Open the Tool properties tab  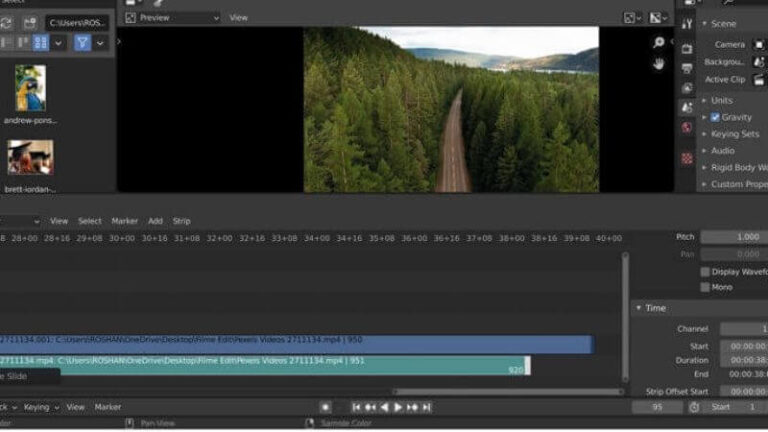[687, 24]
